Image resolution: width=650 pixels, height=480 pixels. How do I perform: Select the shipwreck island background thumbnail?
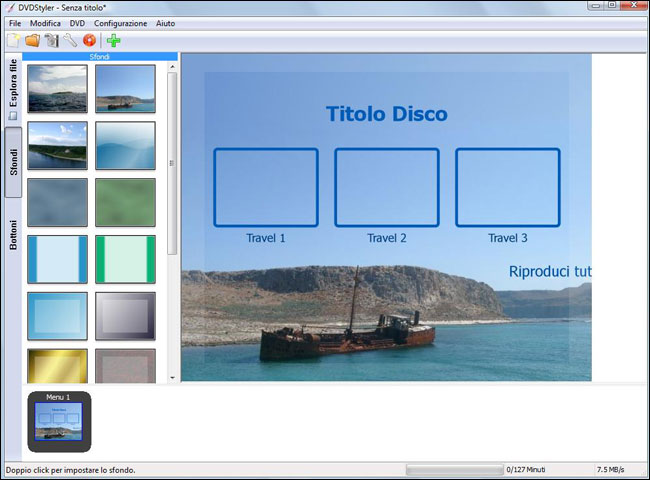(126, 89)
